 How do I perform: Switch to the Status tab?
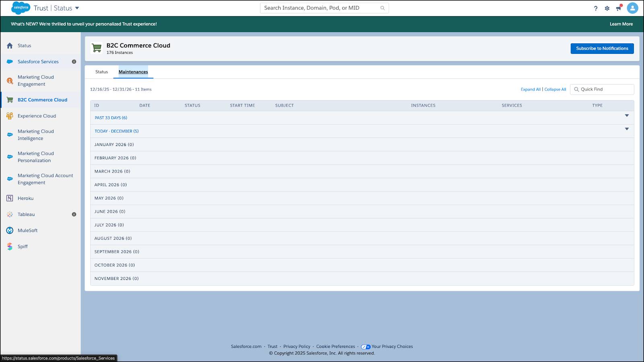click(x=101, y=72)
